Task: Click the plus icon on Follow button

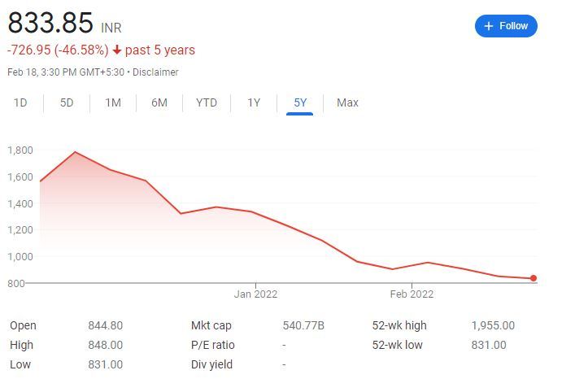Action: click(x=488, y=26)
